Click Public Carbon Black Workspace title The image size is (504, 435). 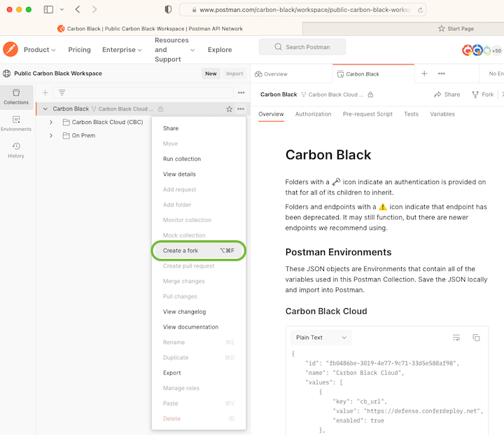pyautogui.click(x=58, y=74)
